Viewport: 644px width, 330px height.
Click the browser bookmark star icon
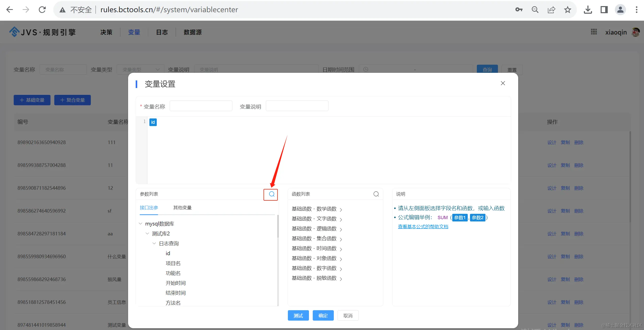[x=568, y=10]
